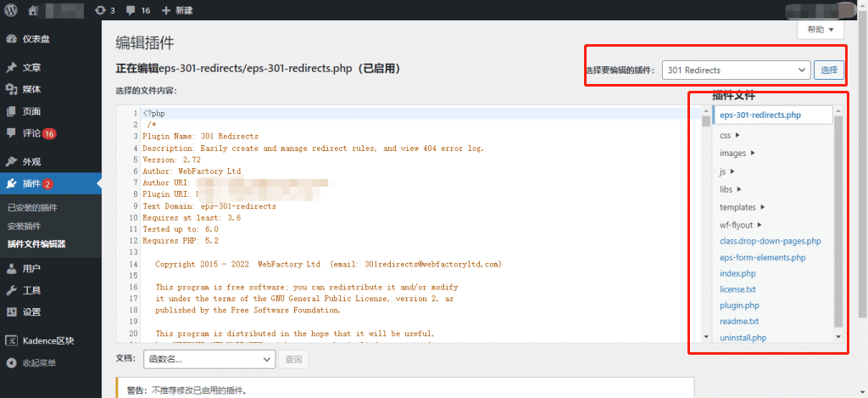868x398 pixels.
Task: Click the 新建 plus button
Action: pyautogui.click(x=177, y=10)
